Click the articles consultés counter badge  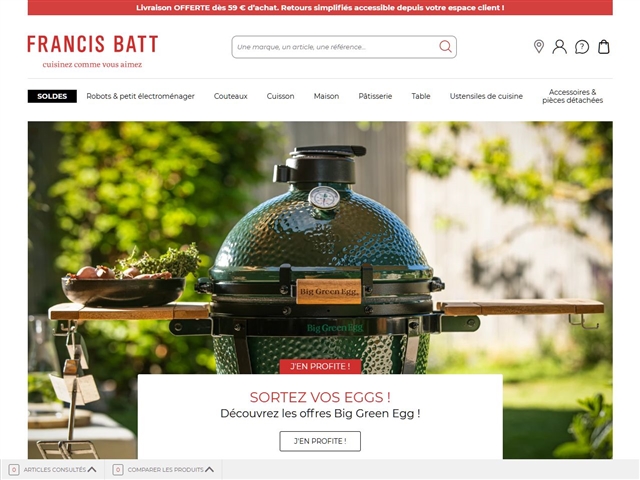point(14,469)
